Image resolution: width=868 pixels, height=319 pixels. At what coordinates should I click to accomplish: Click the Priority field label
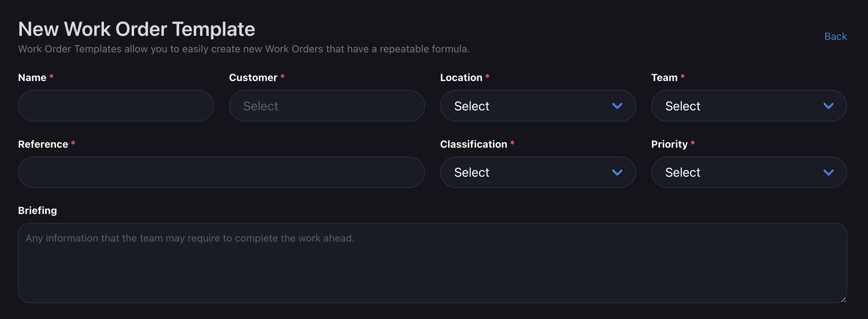pyautogui.click(x=669, y=144)
